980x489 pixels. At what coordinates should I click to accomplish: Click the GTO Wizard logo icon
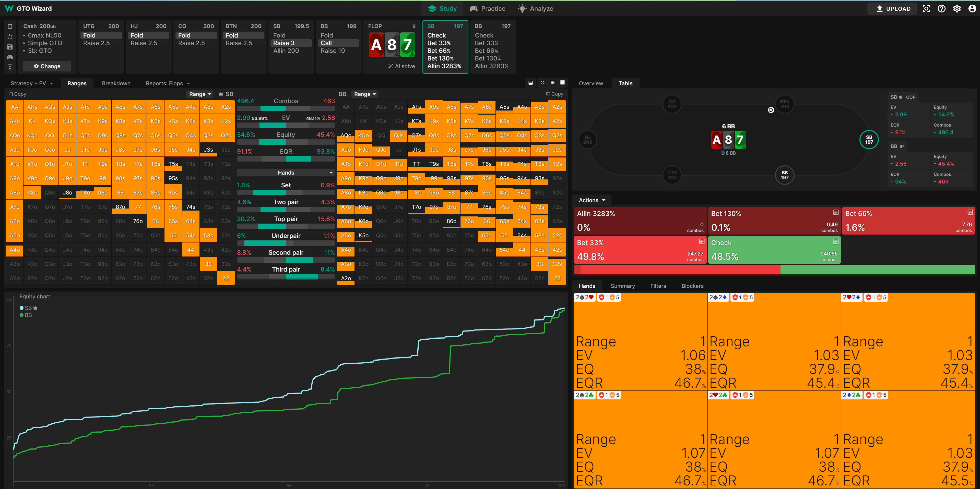coord(9,8)
